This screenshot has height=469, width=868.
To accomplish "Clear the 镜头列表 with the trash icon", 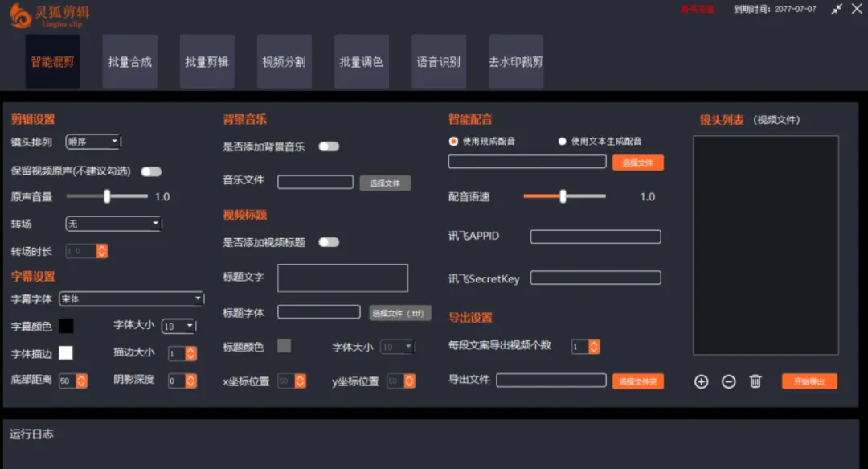I will pos(756,382).
